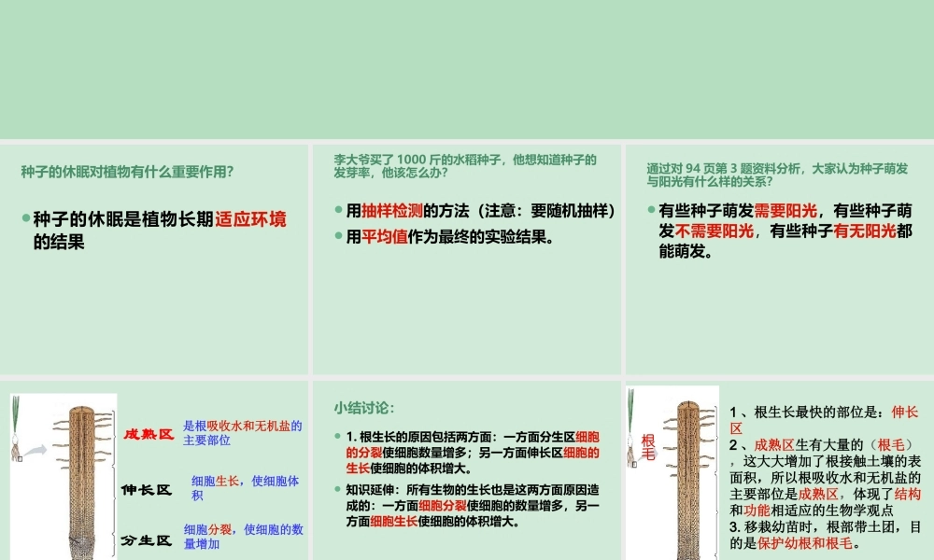Image resolution: width=934 pixels, height=560 pixels.
Task: Select the seed germination and sunlight slide
Action: click(x=780, y=259)
